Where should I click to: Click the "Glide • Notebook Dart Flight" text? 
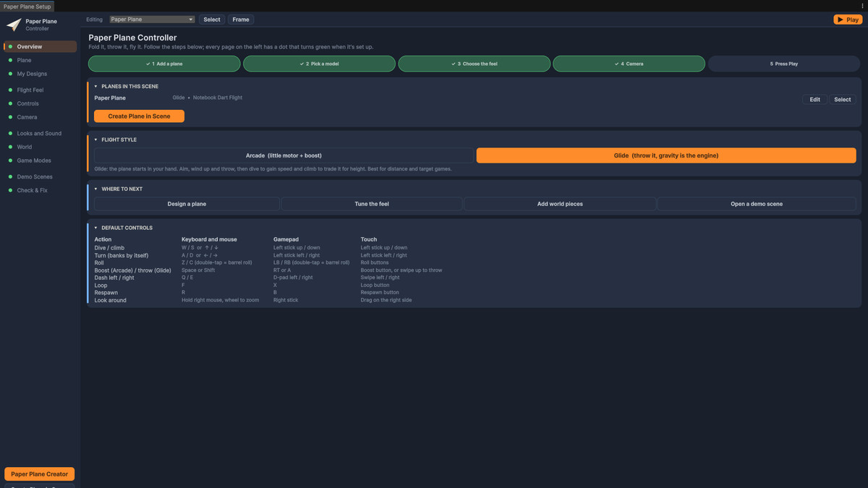(x=207, y=98)
